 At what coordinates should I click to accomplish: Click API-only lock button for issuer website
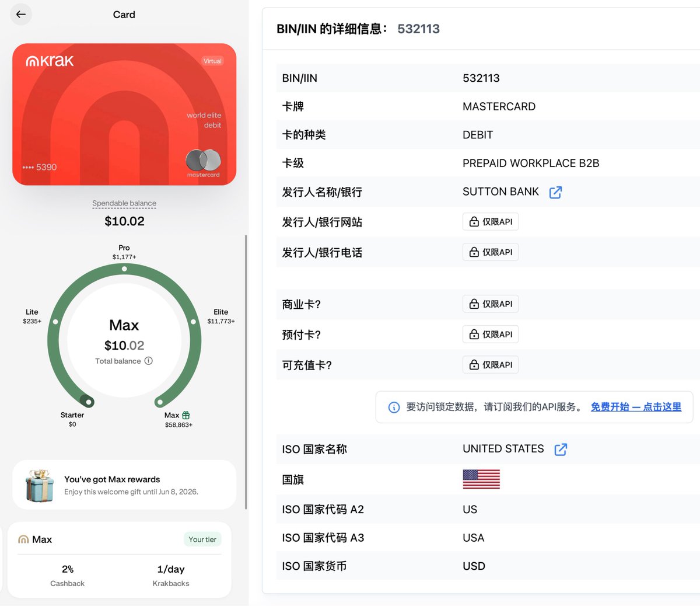(491, 222)
